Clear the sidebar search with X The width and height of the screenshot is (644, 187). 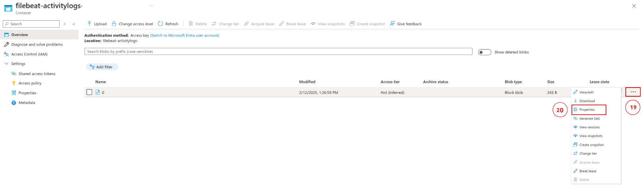coord(65,24)
